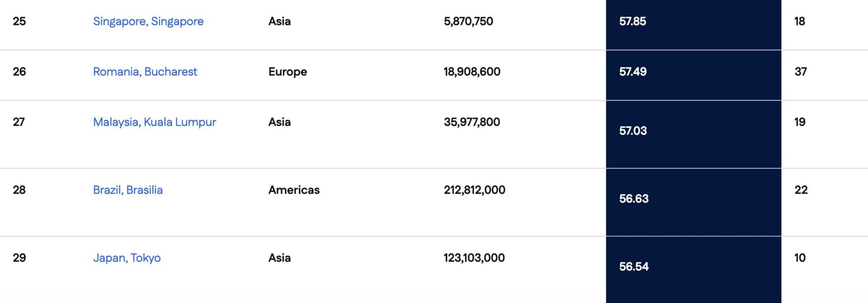Viewport: 868px width, 303px height.
Task: Click population value 123,103,000
Action: tap(474, 258)
